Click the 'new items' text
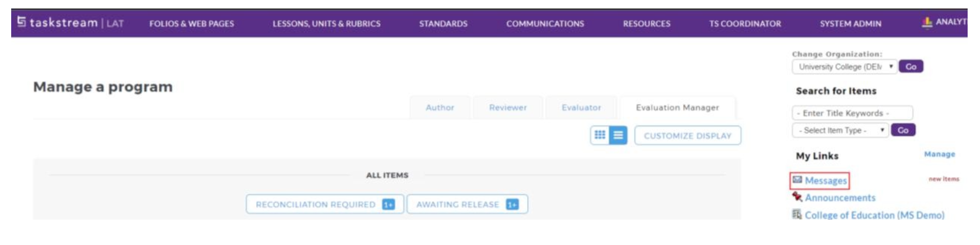 click(943, 179)
